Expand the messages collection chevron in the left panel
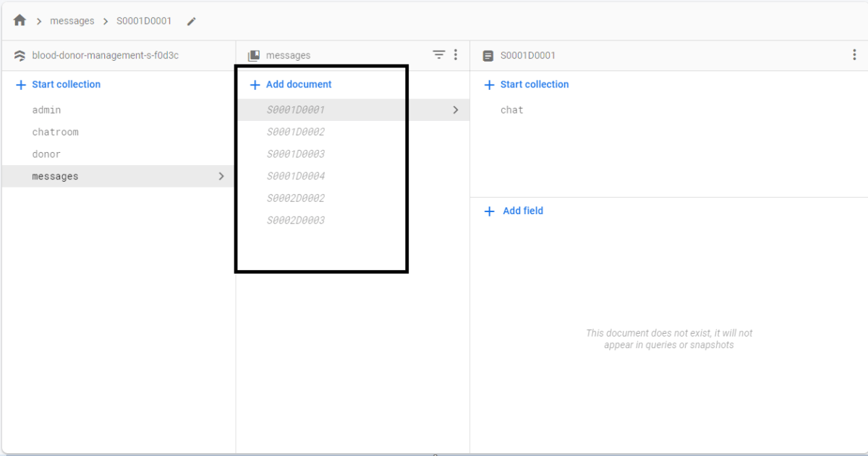This screenshot has height=456, width=868. (x=222, y=175)
